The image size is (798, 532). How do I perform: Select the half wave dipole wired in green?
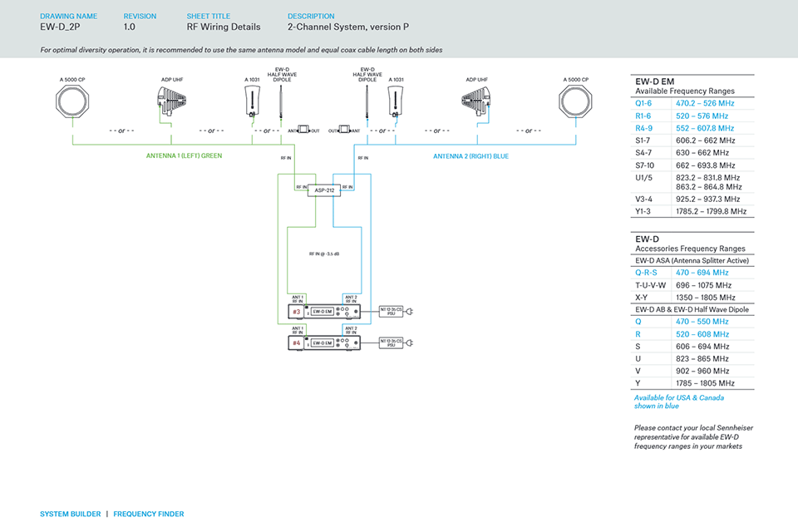281,101
